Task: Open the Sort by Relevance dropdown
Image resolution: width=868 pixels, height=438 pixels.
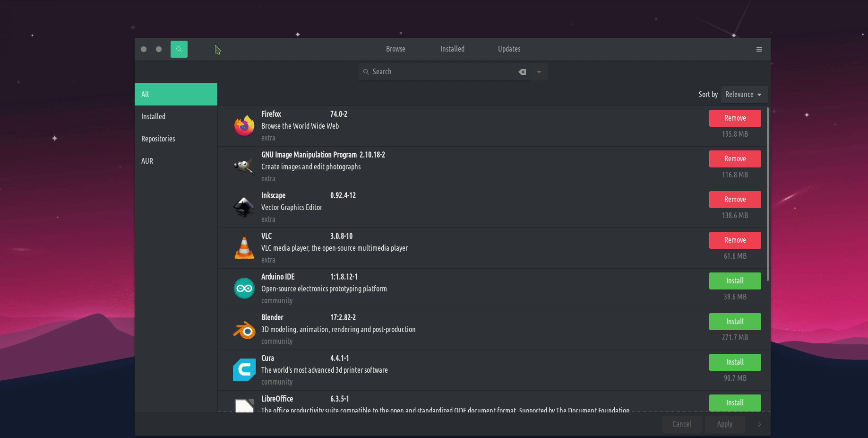Action: point(743,95)
